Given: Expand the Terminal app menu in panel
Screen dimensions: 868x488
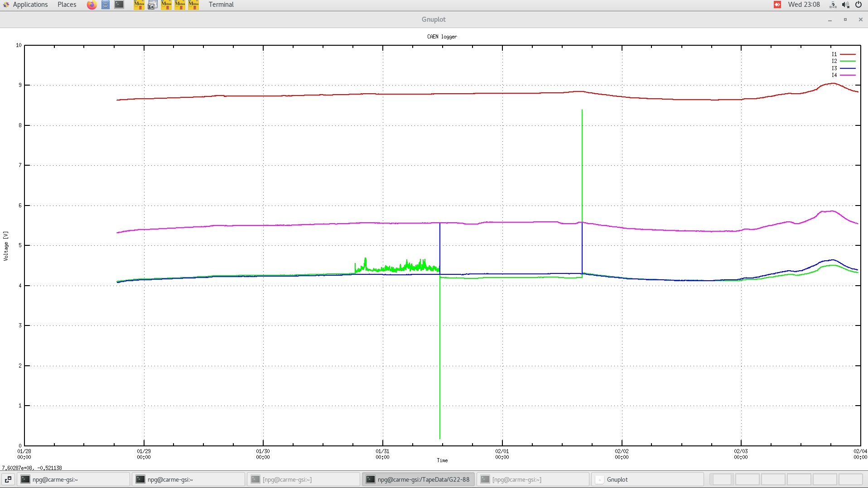Looking at the screenshot, I should pyautogui.click(x=221, y=5).
